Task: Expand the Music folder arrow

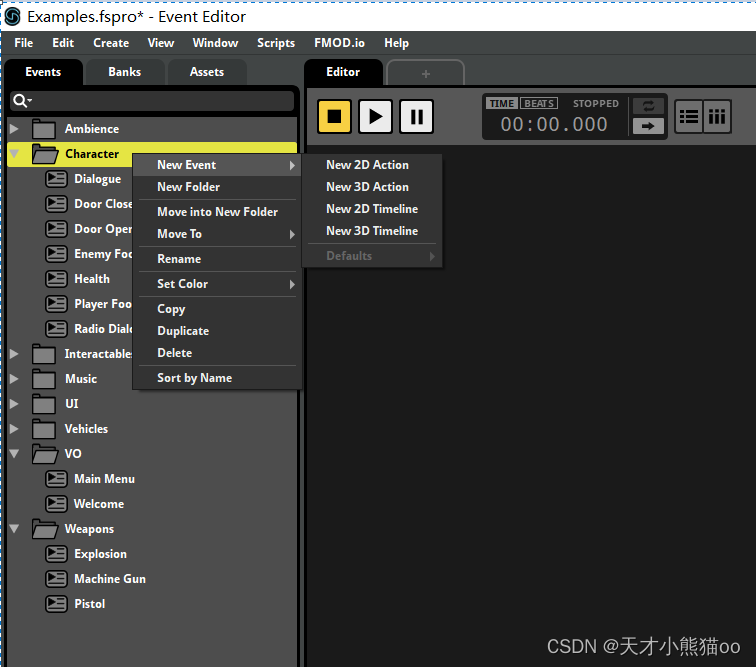Action: coord(14,379)
